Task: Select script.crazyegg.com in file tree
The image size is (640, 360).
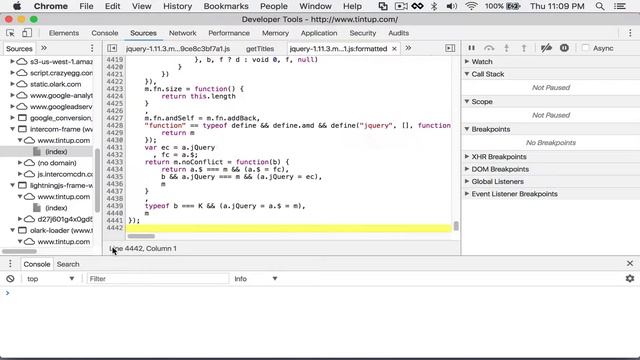Action: [61, 73]
